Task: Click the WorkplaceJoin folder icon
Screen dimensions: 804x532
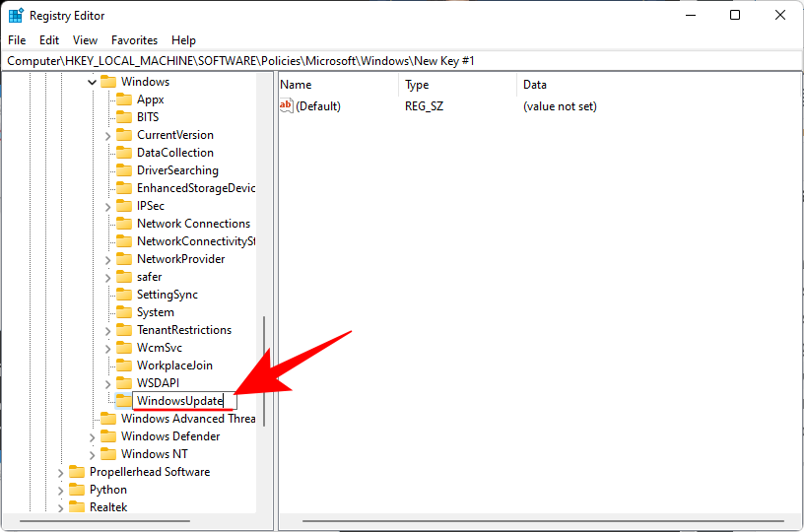Action: pyautogui.click(x=124, y=366)
